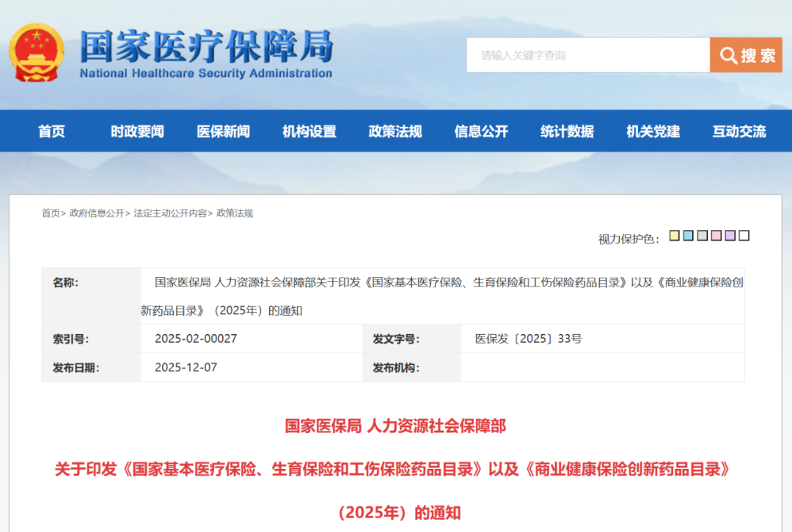Click the 首页 breadcrumb link

click(x=49, y=213)
